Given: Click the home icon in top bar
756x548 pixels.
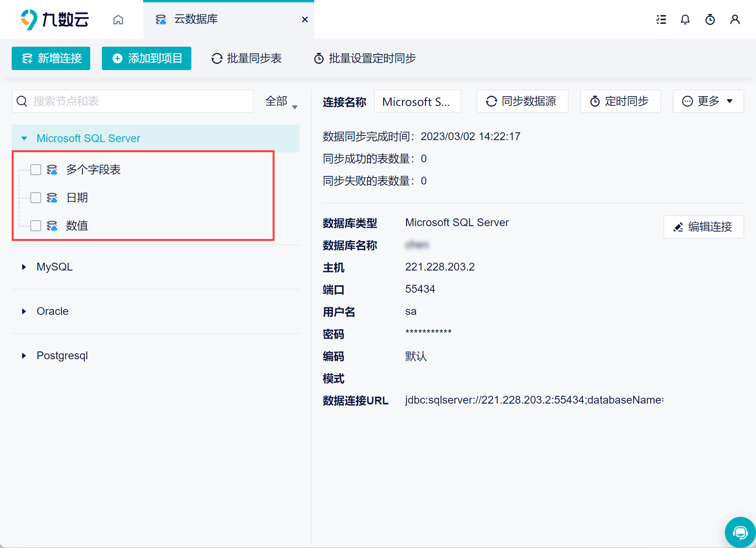Looking at the screenshot, I should click(x=118, y=19).
